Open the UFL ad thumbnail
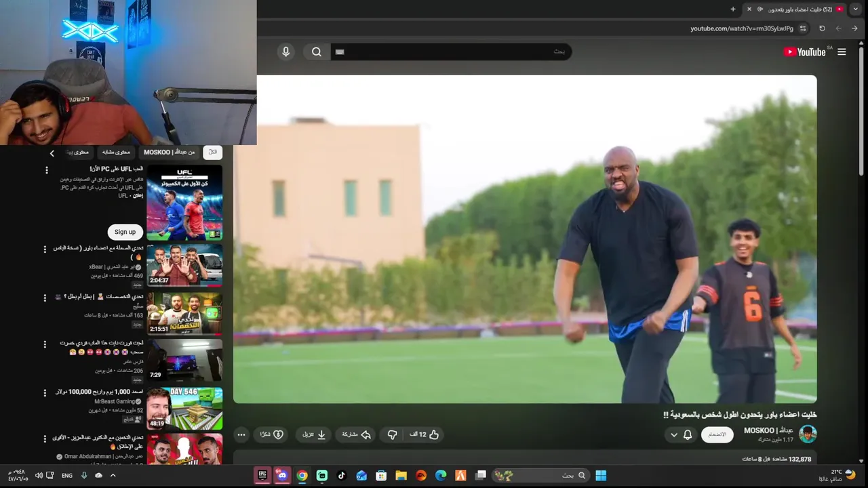This screenshot has width=868, height=488. tap(184, 203)
